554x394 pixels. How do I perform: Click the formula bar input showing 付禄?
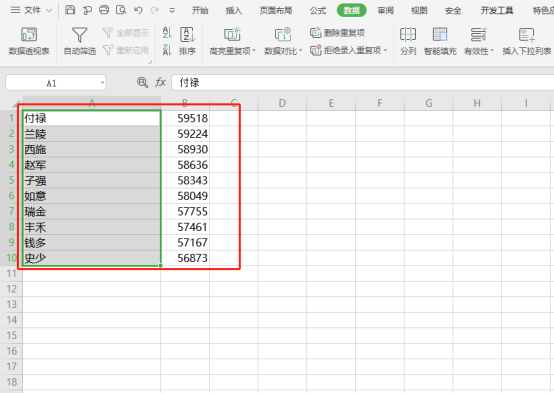click(x=363, y=83)
